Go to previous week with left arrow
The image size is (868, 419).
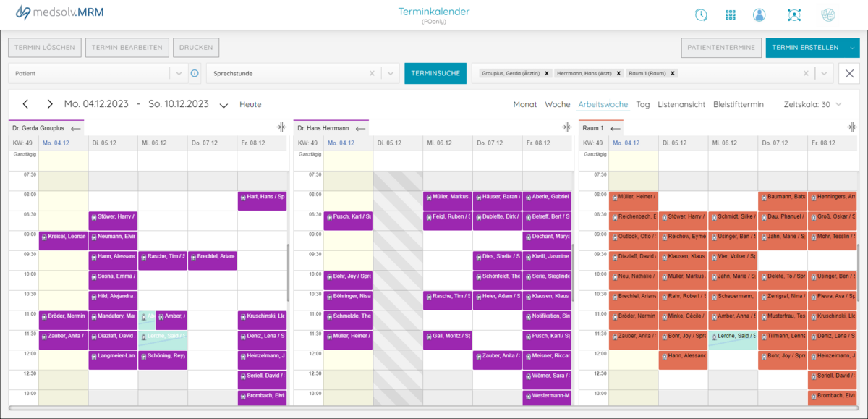pyautogui.click(x=26, y=104)
